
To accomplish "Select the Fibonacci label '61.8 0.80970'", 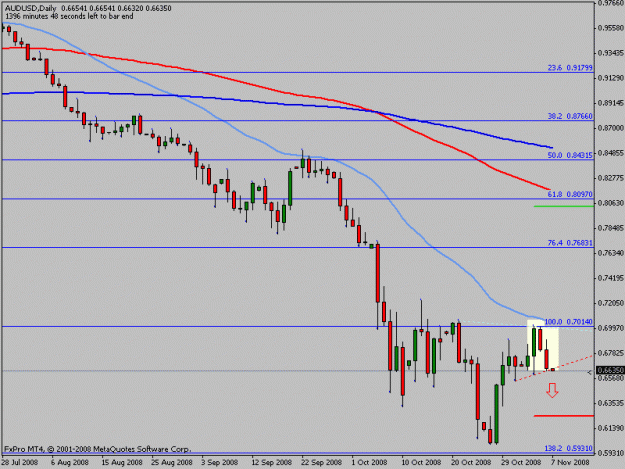I will coord(570,194).
